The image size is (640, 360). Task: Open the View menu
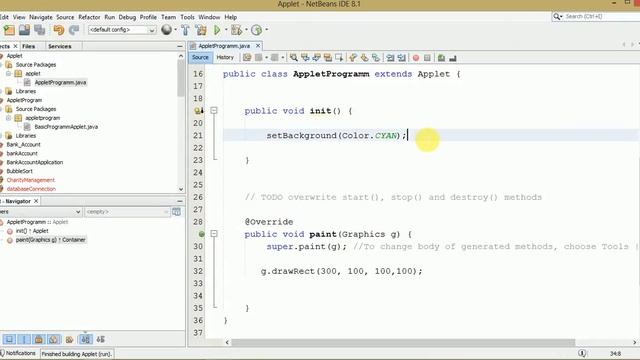[19, 17]
